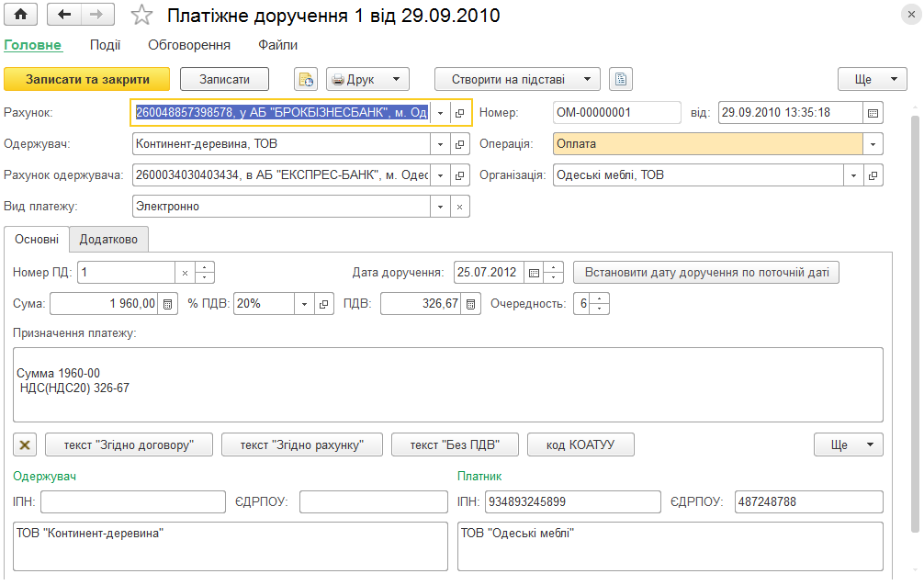Open the % ПДВ rate record icon
This screenshot has height=585, width=924.
[x=323, y=304]
